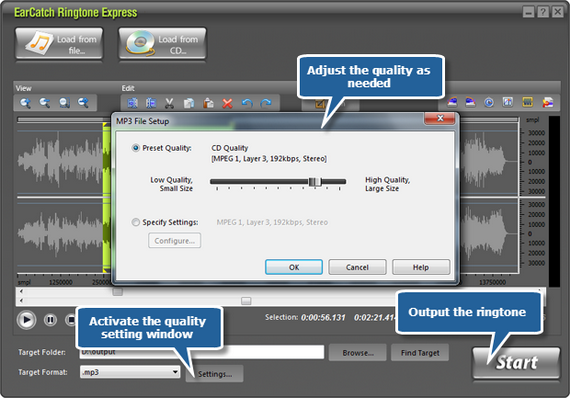Close the MP3 File Setup dialog
570x398 pixels.
(439, 118)
